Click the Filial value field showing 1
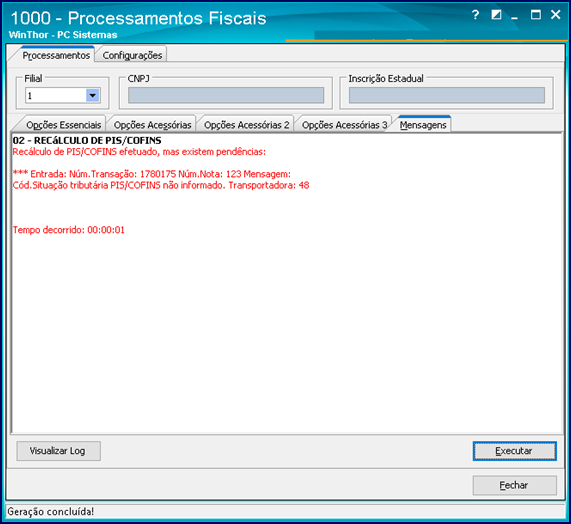The height and width of the screenshot is (524, 571). (x=56, y=96)
